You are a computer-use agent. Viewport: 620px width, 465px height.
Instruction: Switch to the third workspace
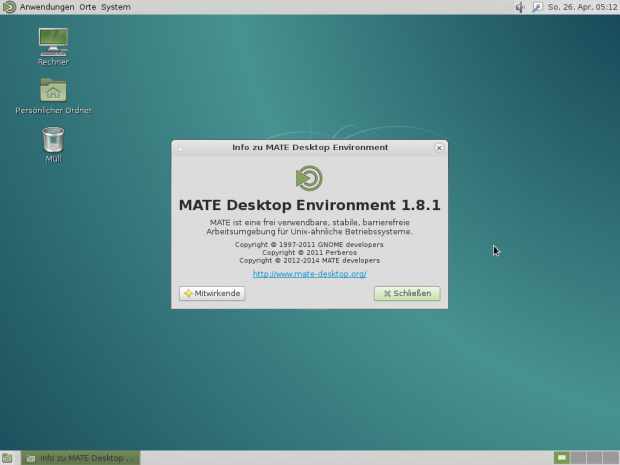click(594, 458)
